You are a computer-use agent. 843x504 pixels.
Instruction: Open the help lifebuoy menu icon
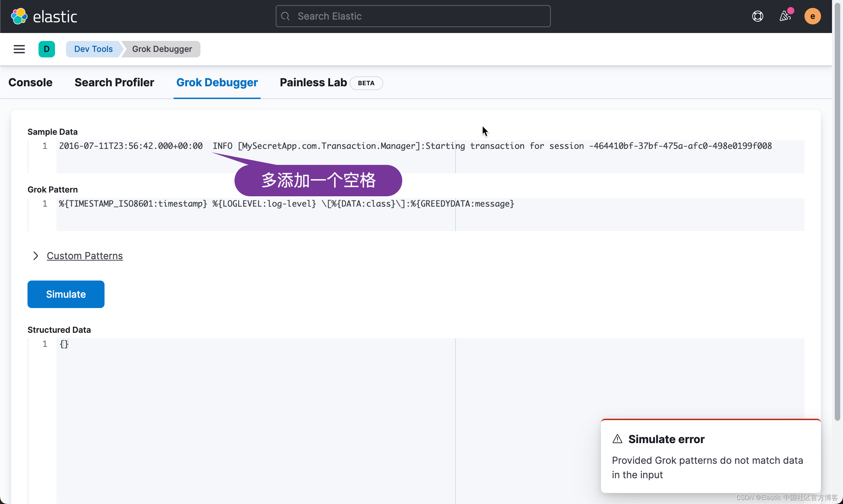pos(757,16)
